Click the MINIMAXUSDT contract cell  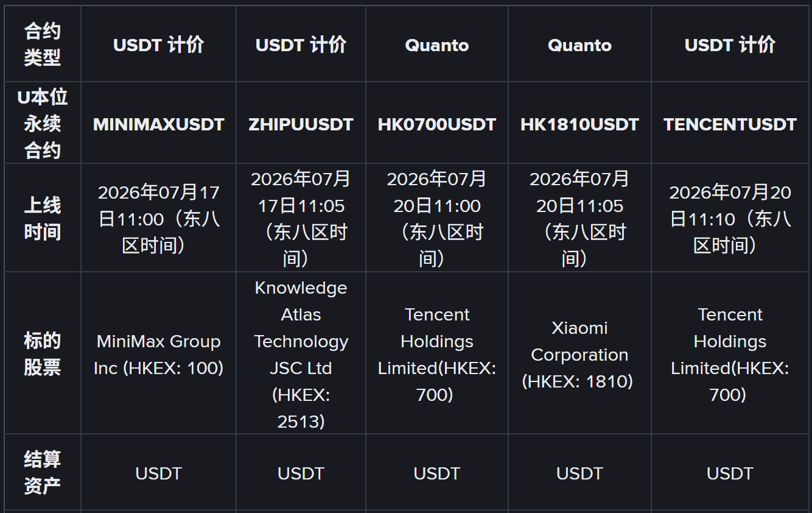click(158, 124)
